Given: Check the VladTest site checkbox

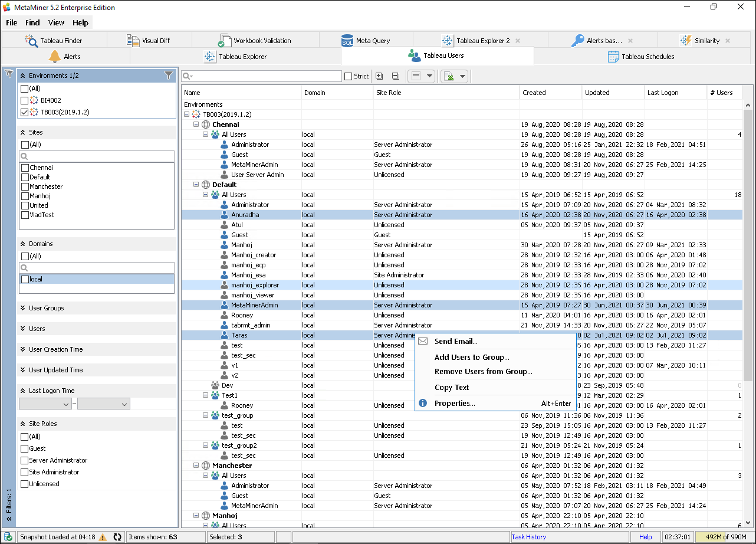Looking at the screenshot, I should 25,215.
